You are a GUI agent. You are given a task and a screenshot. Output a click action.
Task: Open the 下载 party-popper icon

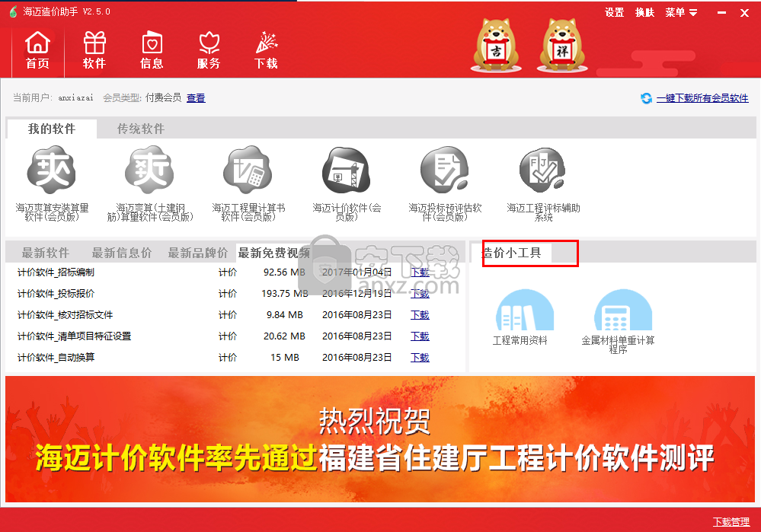267,50
